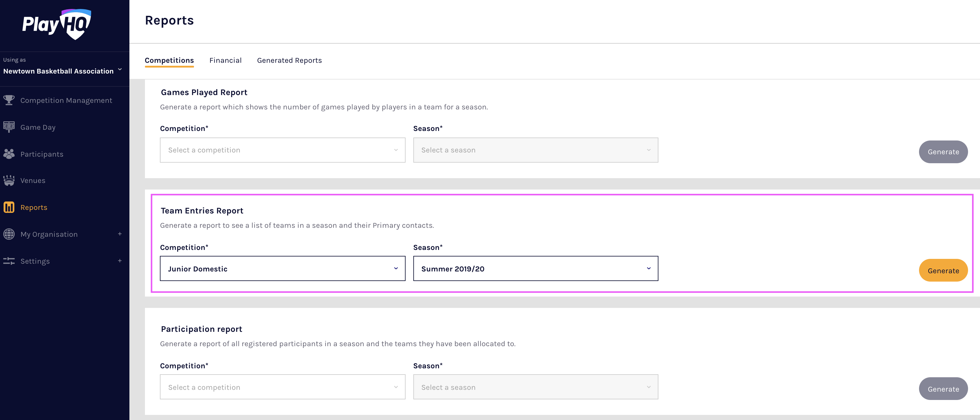This screenshot has height=420, width=980.
Task: Click the PlayHQ logo
Action: pos(57,24)
